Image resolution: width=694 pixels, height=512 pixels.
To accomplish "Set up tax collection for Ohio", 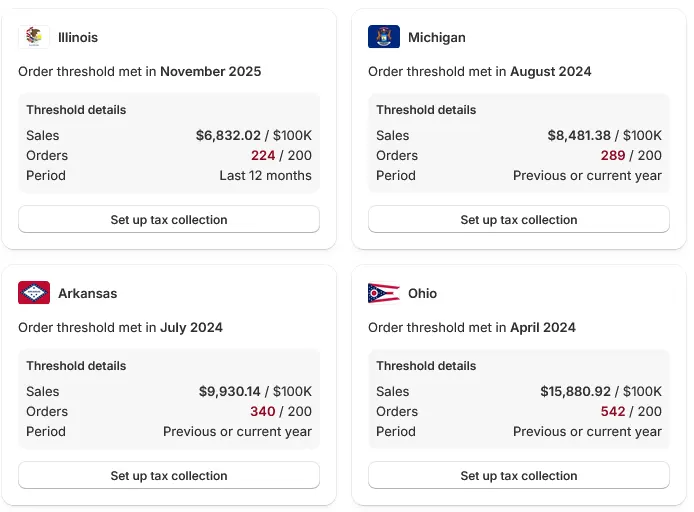I will coord(519,476).
